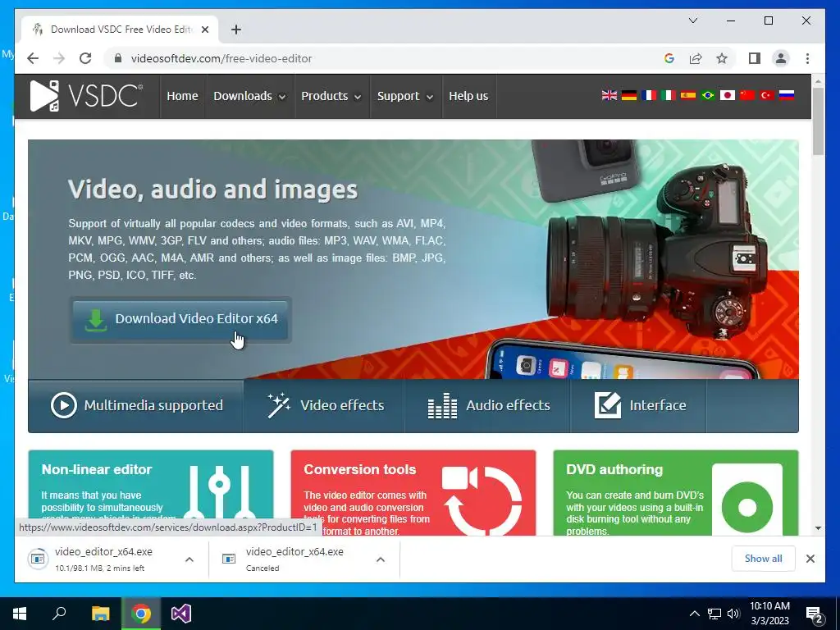Viewport: 840px width, 630px height.
Task: Open the Help us page
Action: point(468,96)
